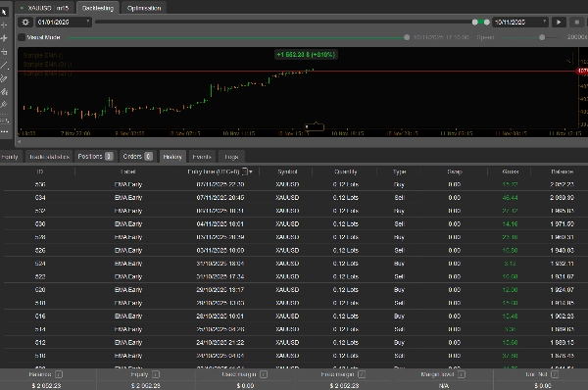Image resolution: width=588 pixels, height=390 pixels.
Task: Start the backtest with play button
Action: point(559,23)
